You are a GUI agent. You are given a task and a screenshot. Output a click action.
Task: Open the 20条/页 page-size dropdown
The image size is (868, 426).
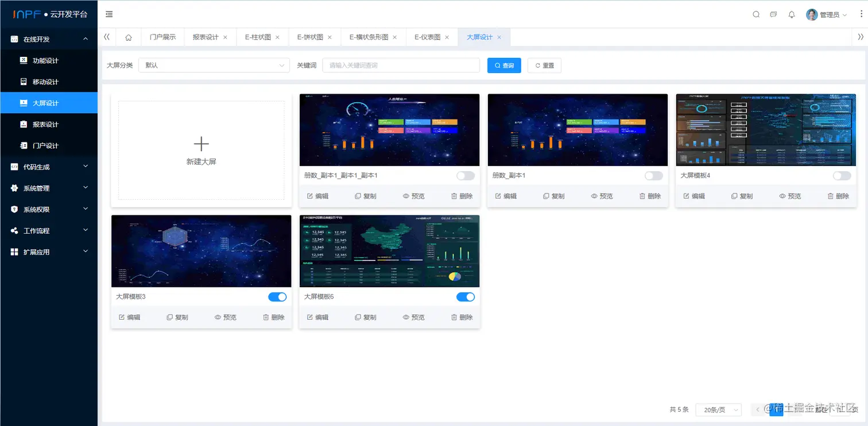[x=718, y=409]
